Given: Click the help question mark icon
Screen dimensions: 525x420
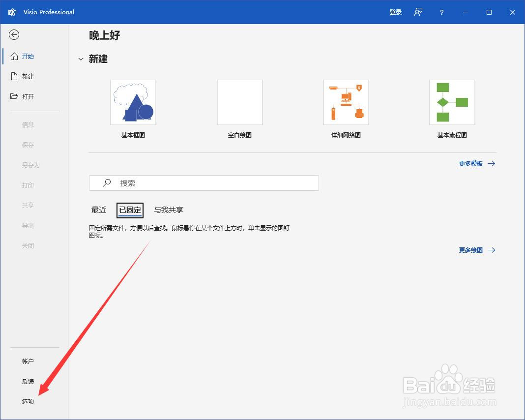Looking at the screenshot, I should click(x=441, y=12).
